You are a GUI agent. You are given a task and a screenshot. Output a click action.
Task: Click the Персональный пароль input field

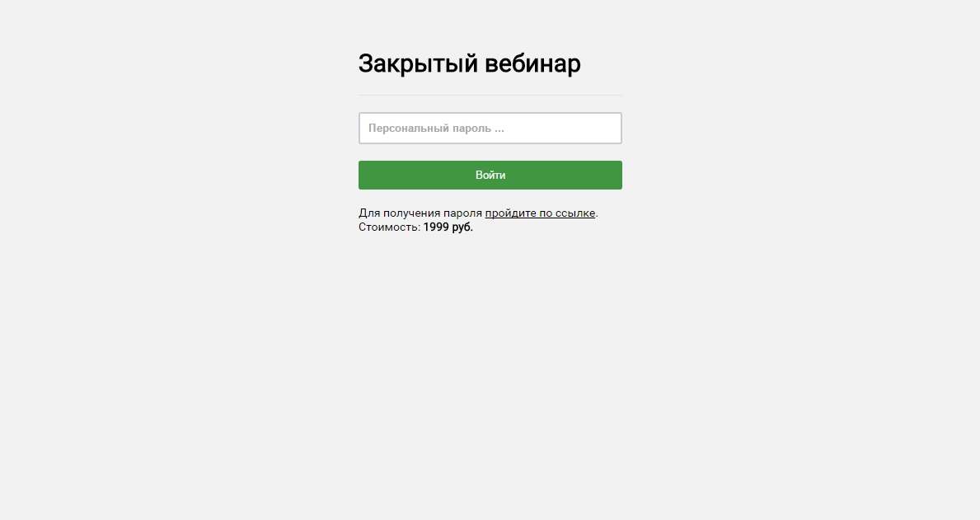(490, 128)
